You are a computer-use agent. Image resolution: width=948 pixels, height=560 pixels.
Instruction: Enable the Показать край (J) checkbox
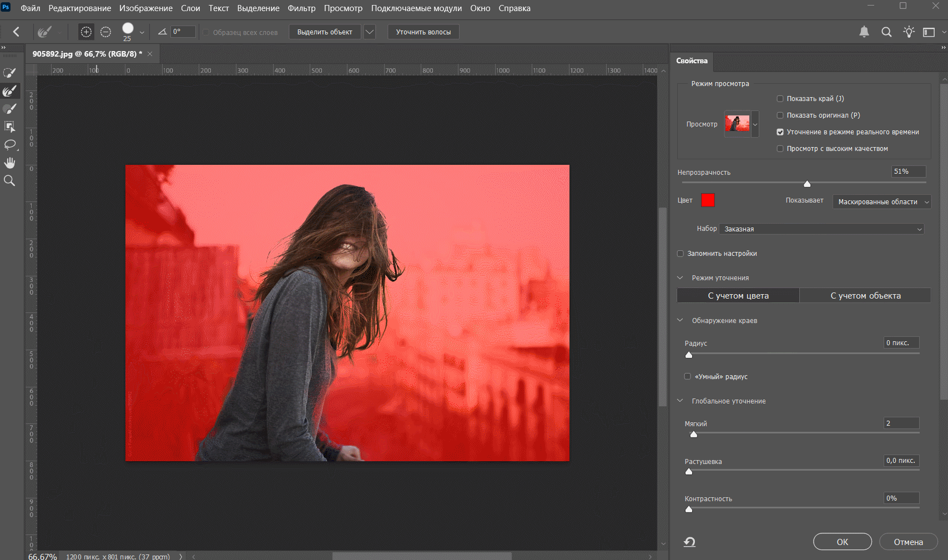pos(780,99)
